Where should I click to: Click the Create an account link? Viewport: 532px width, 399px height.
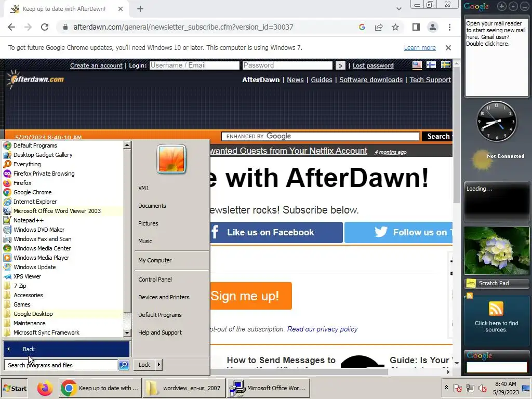click(x=96, y=65)
